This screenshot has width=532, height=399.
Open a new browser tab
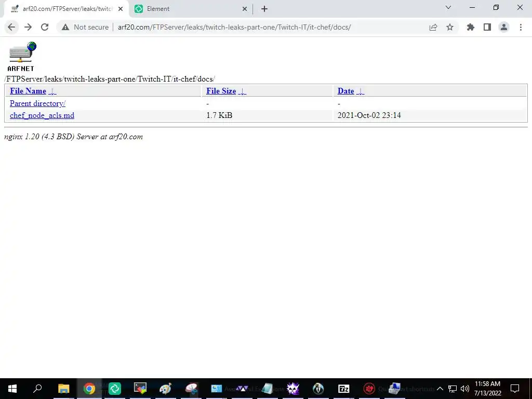264,9
